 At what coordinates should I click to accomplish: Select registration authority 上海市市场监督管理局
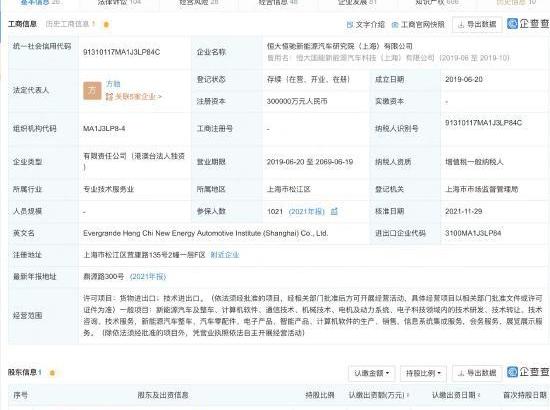click(x=482, y=189)
